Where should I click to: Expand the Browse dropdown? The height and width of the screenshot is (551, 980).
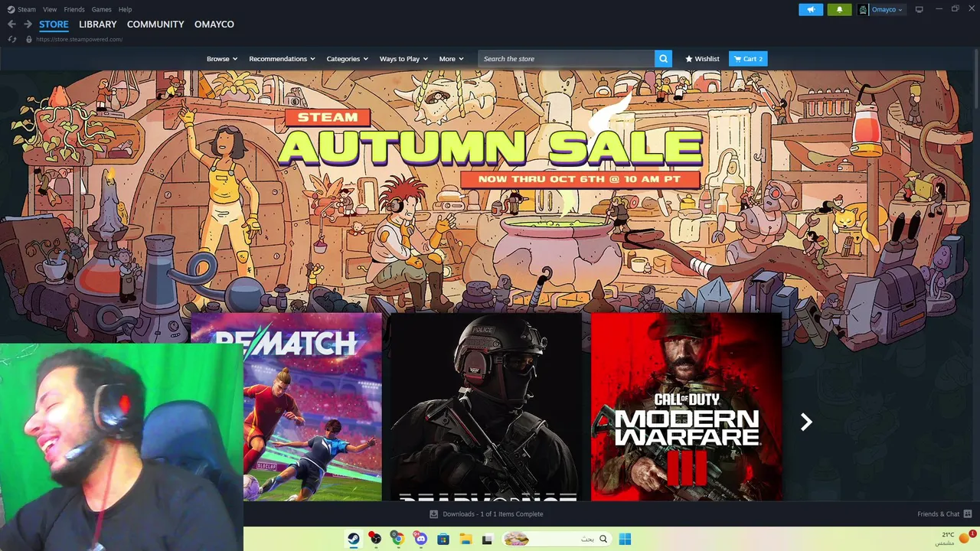point(222,58)
